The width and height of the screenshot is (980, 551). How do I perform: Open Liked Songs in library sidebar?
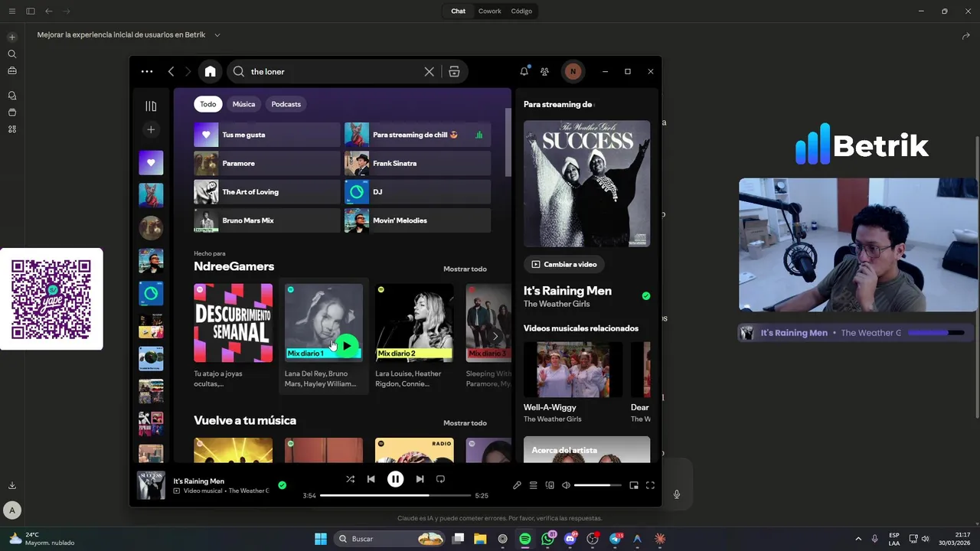[151, 162]
